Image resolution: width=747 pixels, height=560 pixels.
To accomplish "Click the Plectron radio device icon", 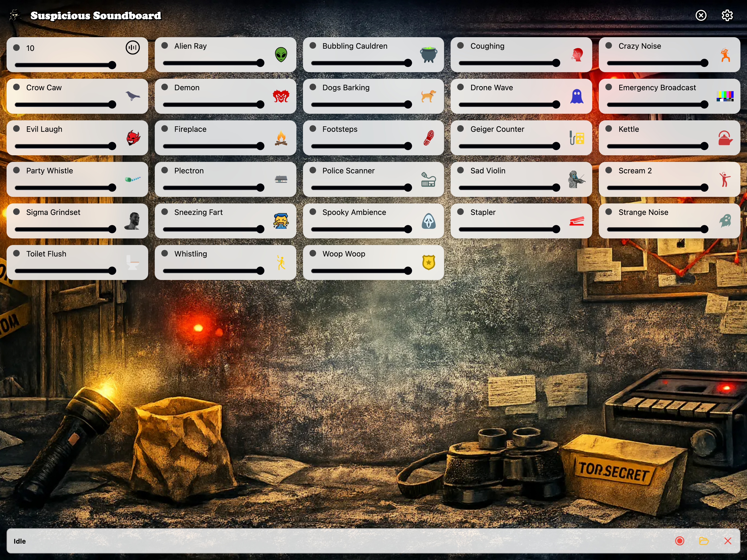I will click(281, 179).
